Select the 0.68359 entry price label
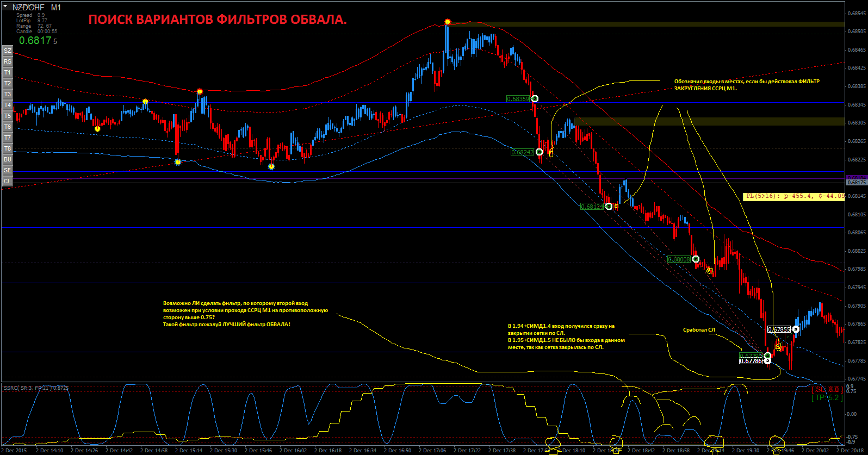 (518, 99)
